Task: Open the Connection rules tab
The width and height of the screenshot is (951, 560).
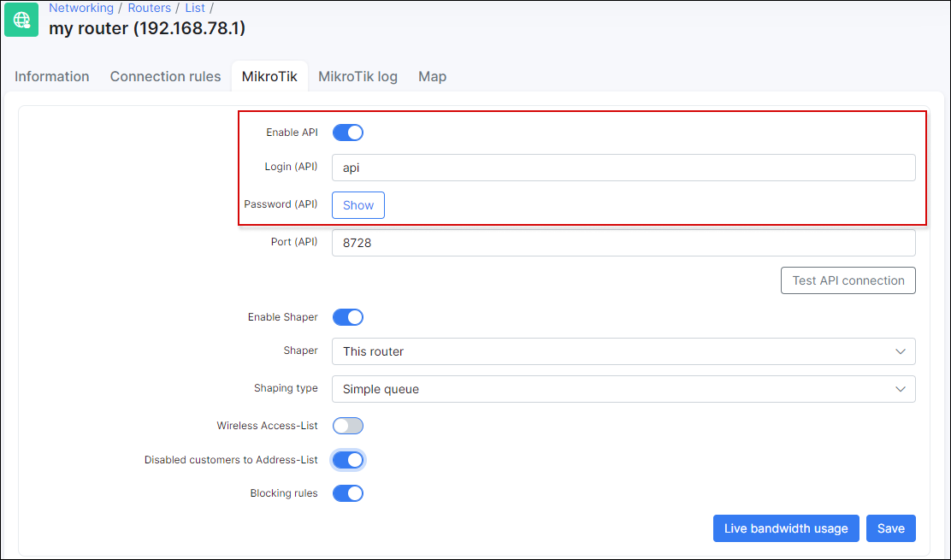Action: pos(165,77)
